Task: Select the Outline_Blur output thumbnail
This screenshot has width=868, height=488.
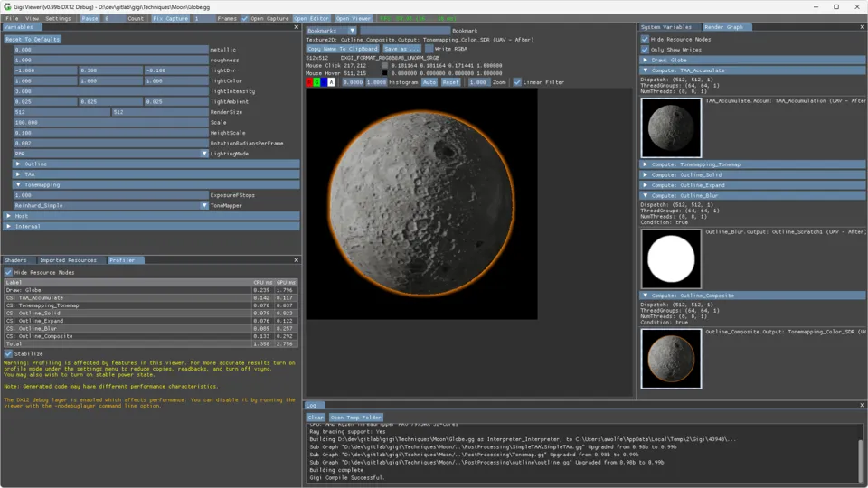Action: coord(671,258)
